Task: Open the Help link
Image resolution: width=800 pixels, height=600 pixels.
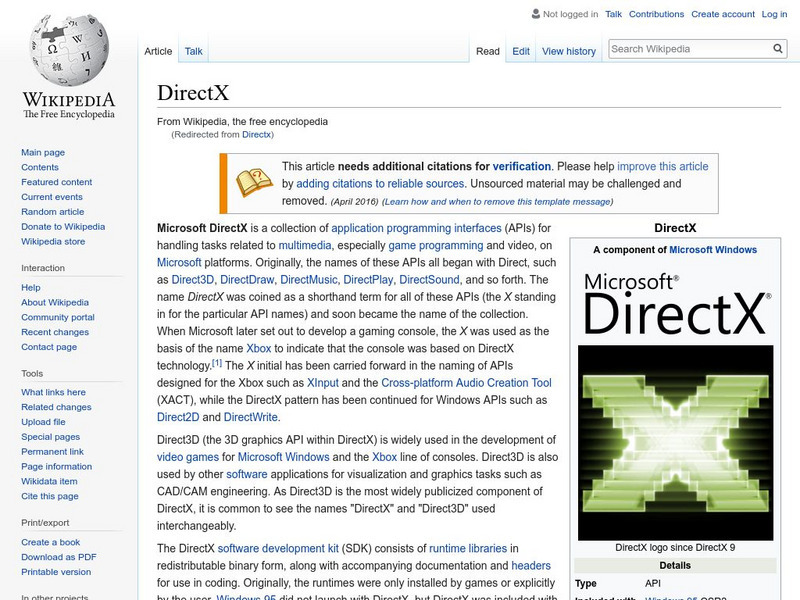Action: point(31,287)
